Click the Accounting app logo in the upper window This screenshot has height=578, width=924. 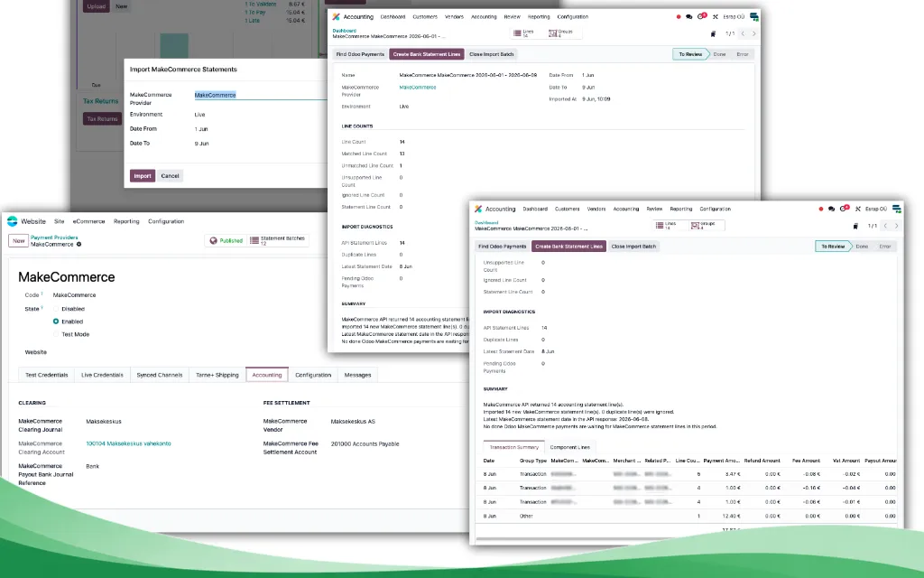click(336, 16)
